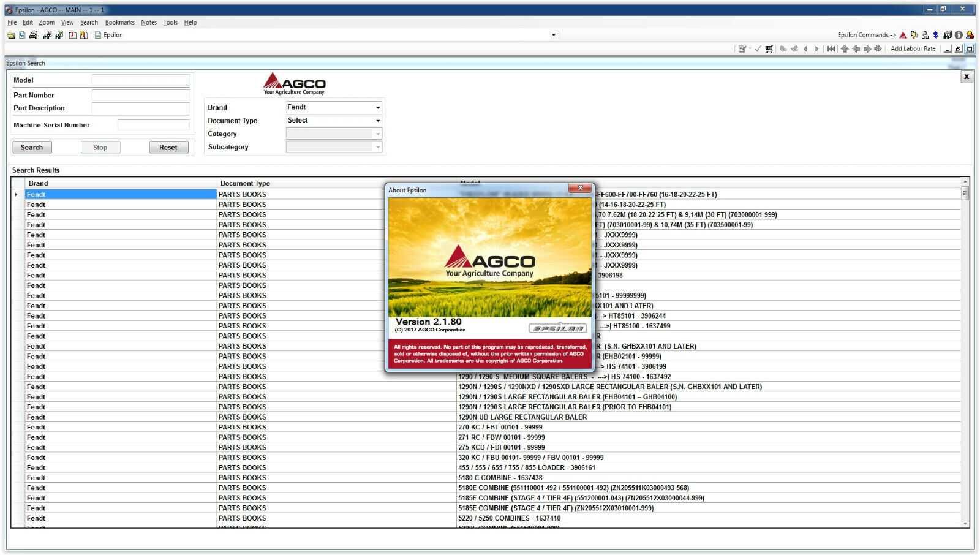
Task: Open the Brand dropdown showing Fendt
Action: tap(334, 107)
